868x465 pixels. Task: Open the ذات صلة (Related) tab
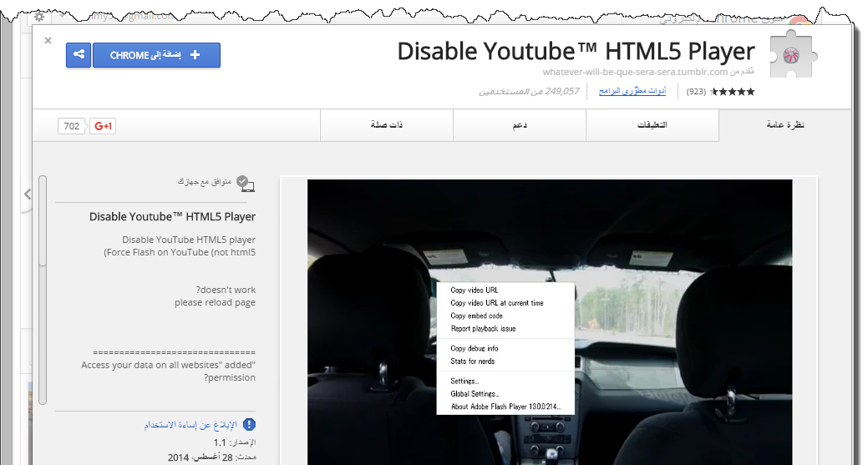tap(387, 125)
